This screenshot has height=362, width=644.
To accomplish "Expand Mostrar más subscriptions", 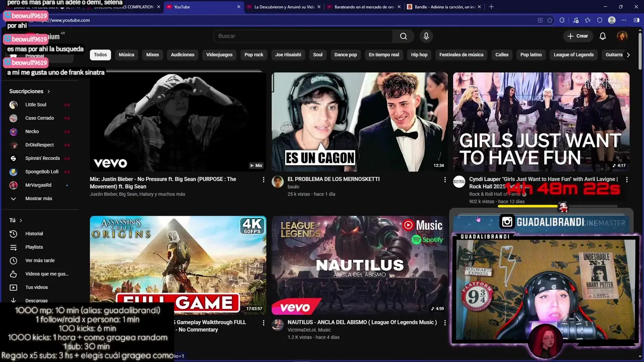I will (39, 199).
